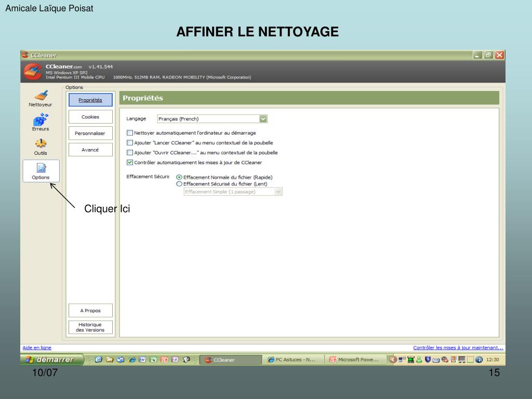The image size is (532, 399).
Task: Open the Outils section
Action: 41,147
